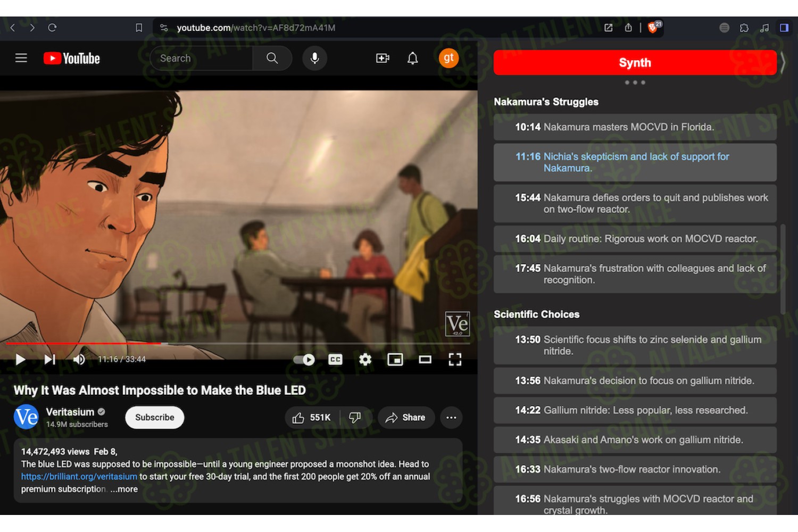
Task: Click the video title text
Action: pyautogui.click(x=160, y=390)
